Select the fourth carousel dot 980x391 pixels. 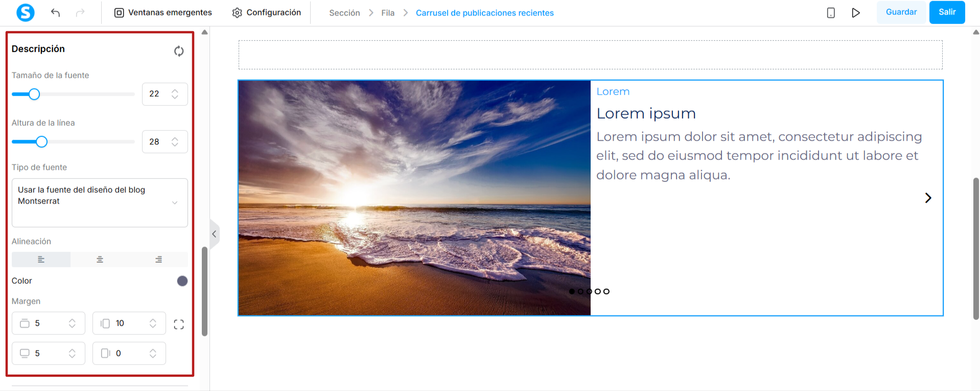click(x=598, y=291)
